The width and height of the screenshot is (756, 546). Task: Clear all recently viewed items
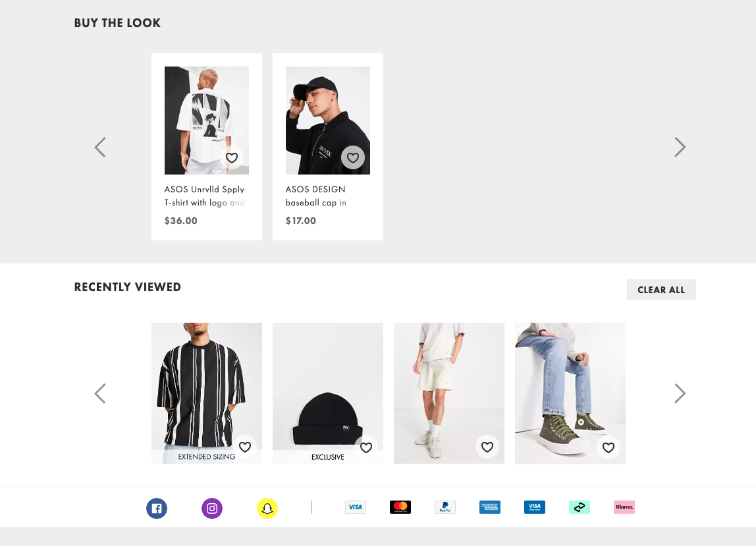(x=661, y=290)
